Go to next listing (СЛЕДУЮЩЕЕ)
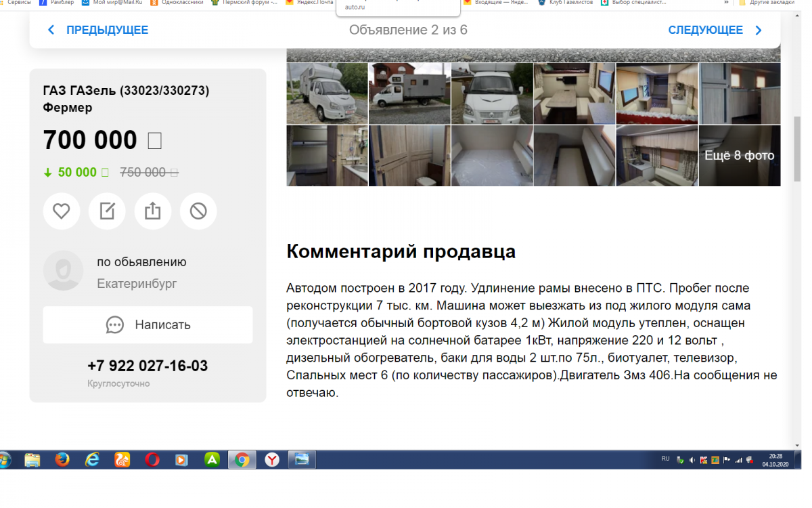This screenshot has height=508, width=812. [x=715, y=30]
